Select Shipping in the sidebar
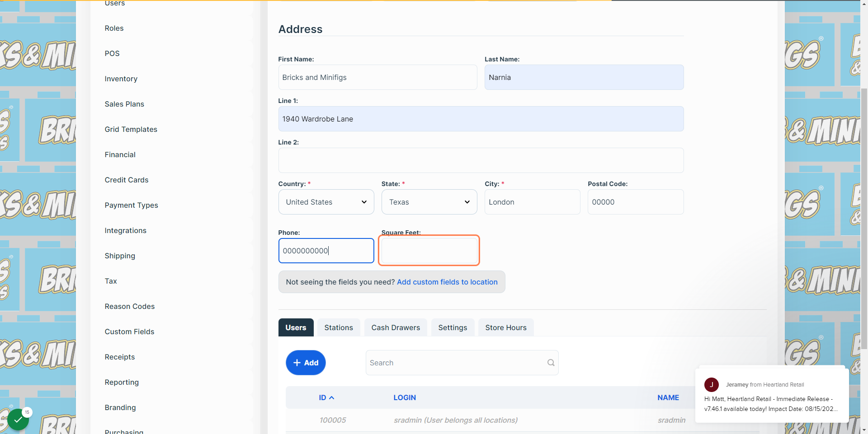Image resolution: width=868 pixels, height=434 pixels. (x=120, y=256)
